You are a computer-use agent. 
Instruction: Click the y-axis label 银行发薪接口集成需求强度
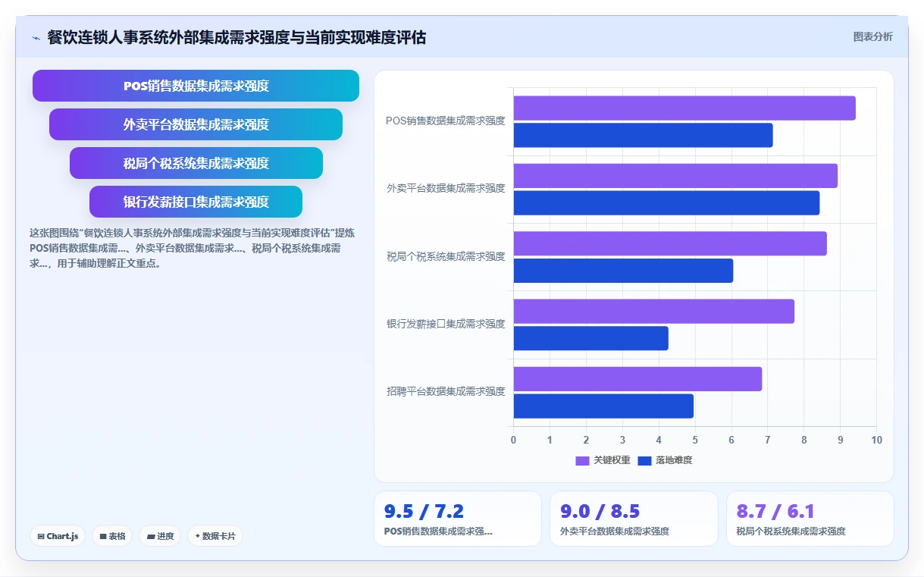[446, 324]
